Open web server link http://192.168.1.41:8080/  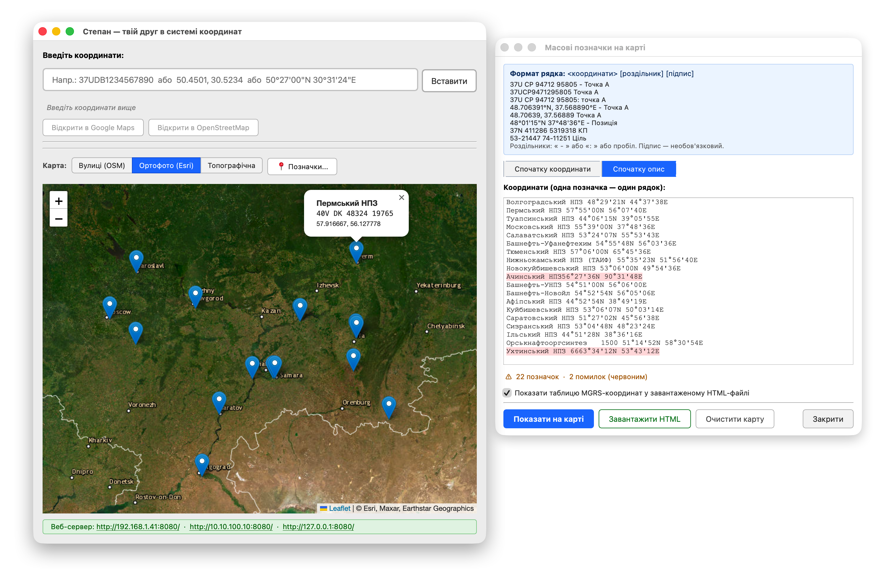(x=138, y=526)
